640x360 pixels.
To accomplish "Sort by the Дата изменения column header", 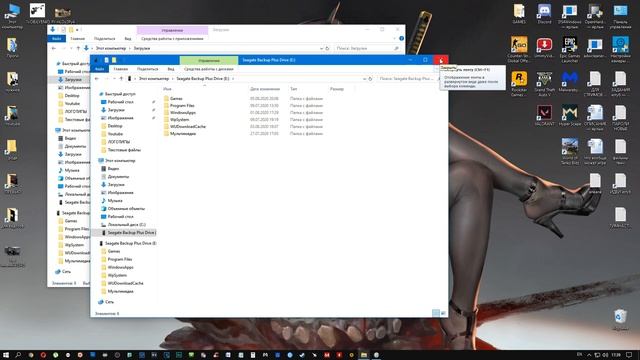I will 265,89.
